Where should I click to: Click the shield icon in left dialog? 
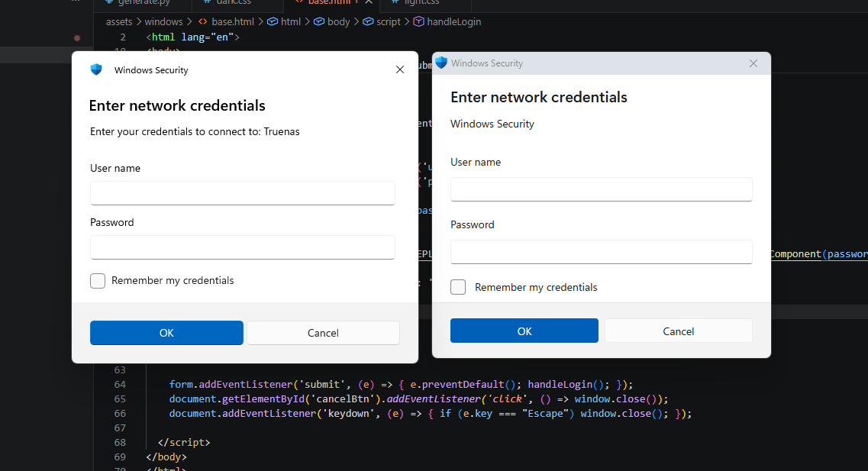point(96,69)
